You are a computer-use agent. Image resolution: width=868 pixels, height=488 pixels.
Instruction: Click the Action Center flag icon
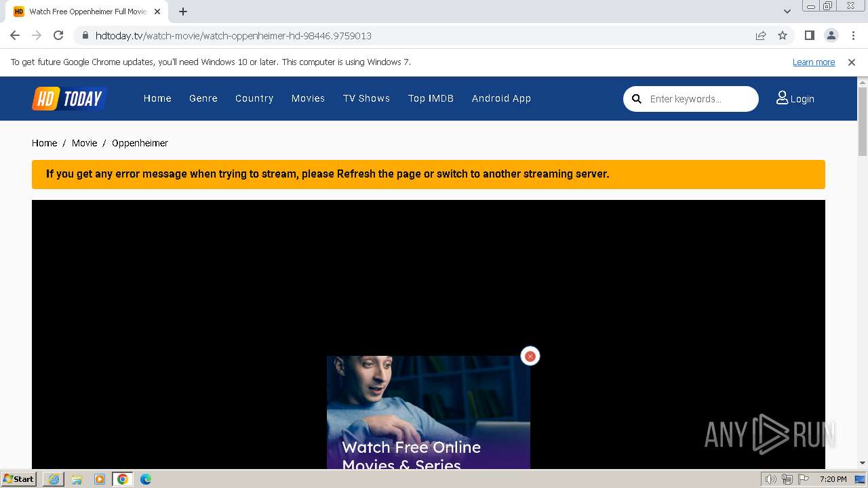point(804,479)
